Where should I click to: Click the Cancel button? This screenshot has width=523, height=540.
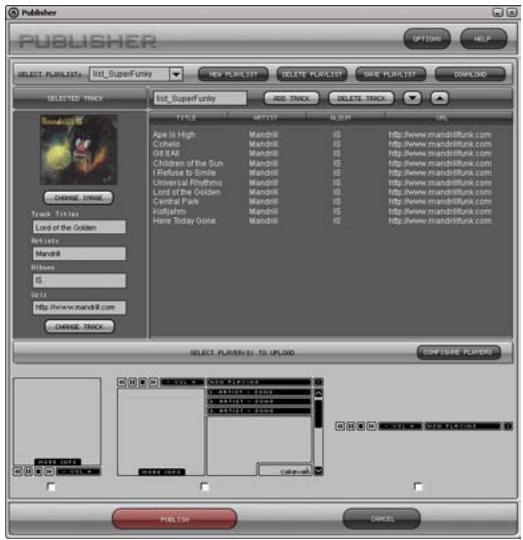pyautogui.click(x=382, y=518)
